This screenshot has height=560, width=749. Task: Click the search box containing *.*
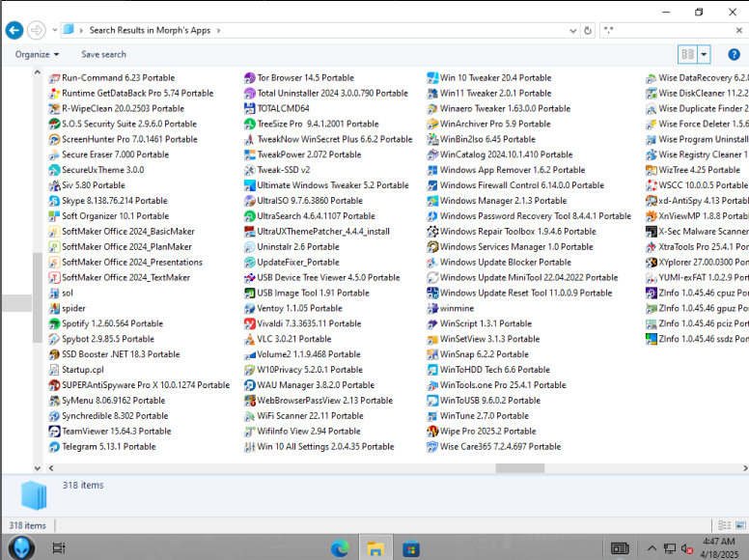coord(668,31)
